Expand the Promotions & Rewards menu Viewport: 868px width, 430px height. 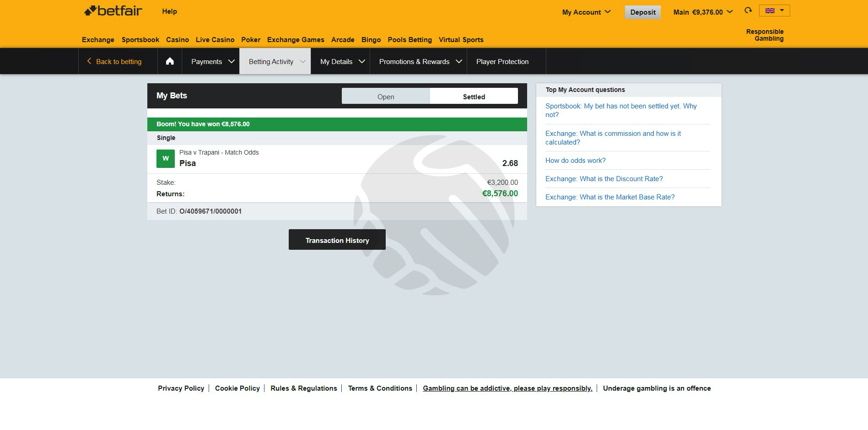[418, 61]
